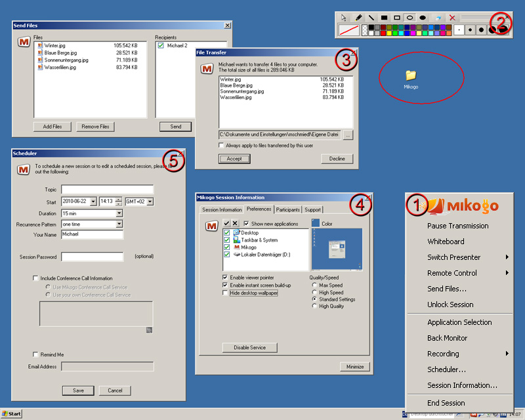Click the X deselect-all icon in Preferences
The image size is (525, 420).
(x=235, y=223)
